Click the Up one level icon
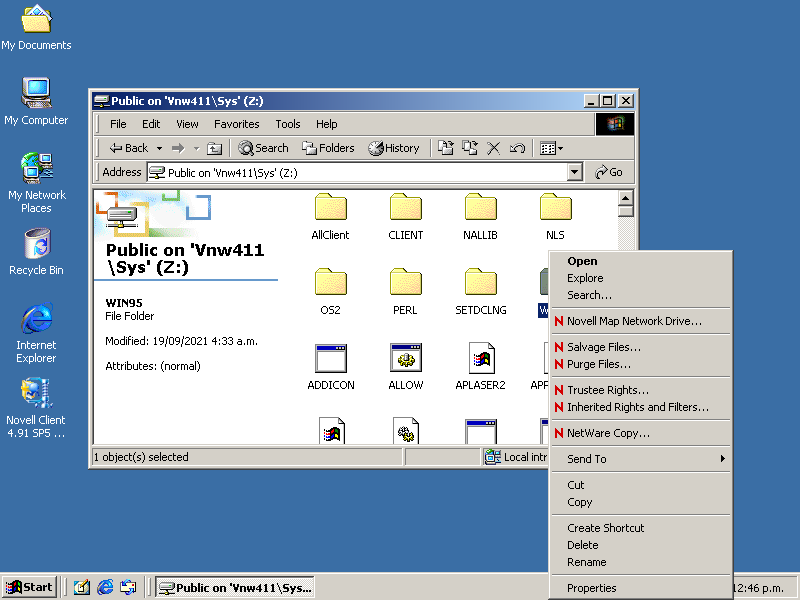This screenshot has height=600, width=800. (214, 148)
